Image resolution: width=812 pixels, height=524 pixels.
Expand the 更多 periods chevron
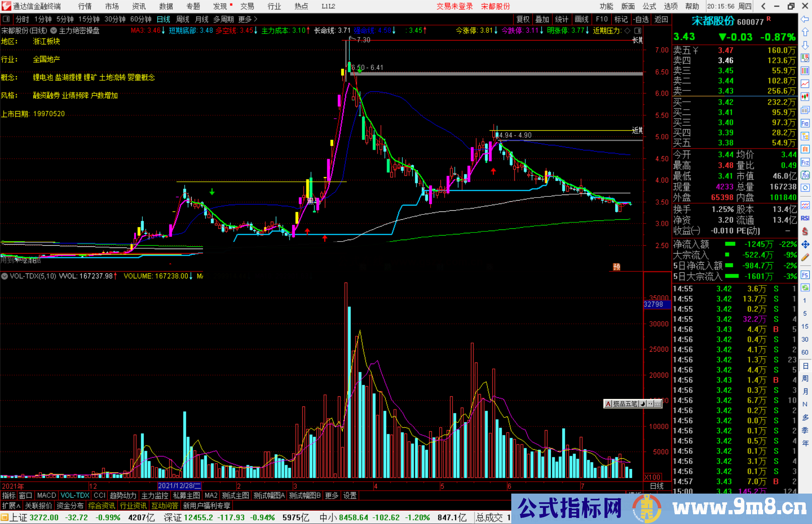coord(256,19)
